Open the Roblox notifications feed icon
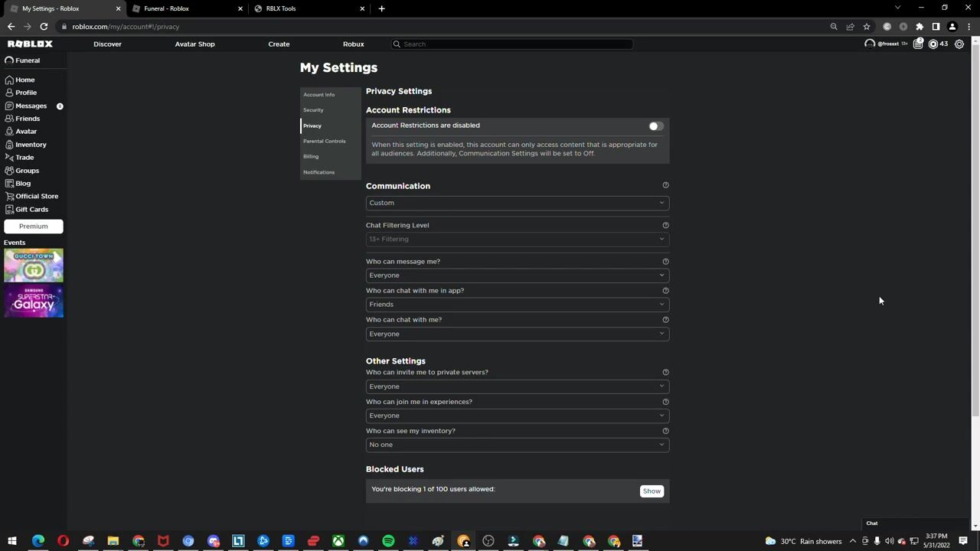This screenshot has height=551, width=980. (918, 44)
